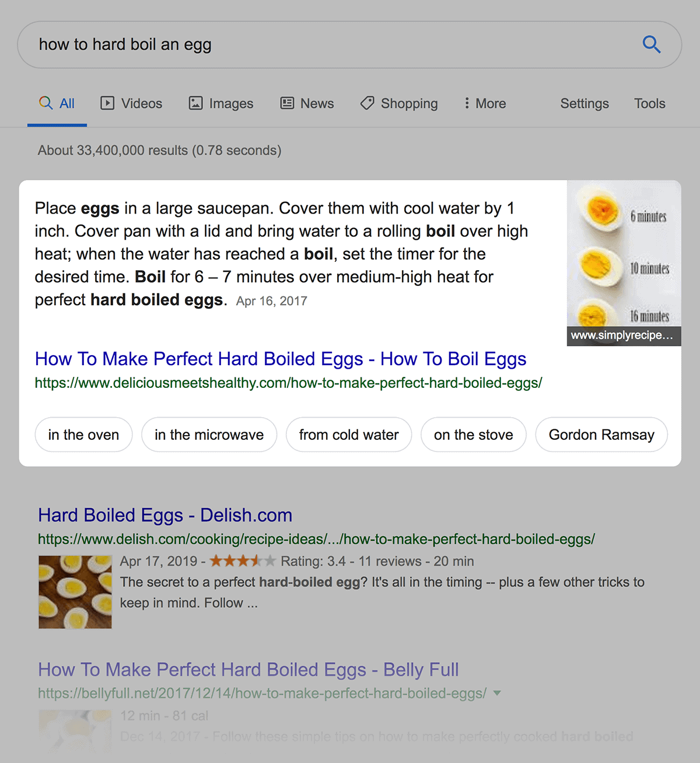Select the "in the oven" suggestion chip

(x=83, y=435)
